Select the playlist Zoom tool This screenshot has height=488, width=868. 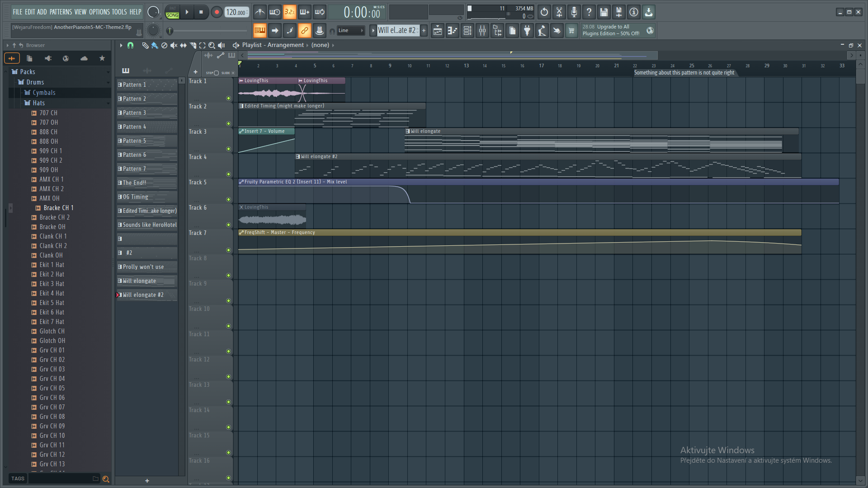[212, 45]
